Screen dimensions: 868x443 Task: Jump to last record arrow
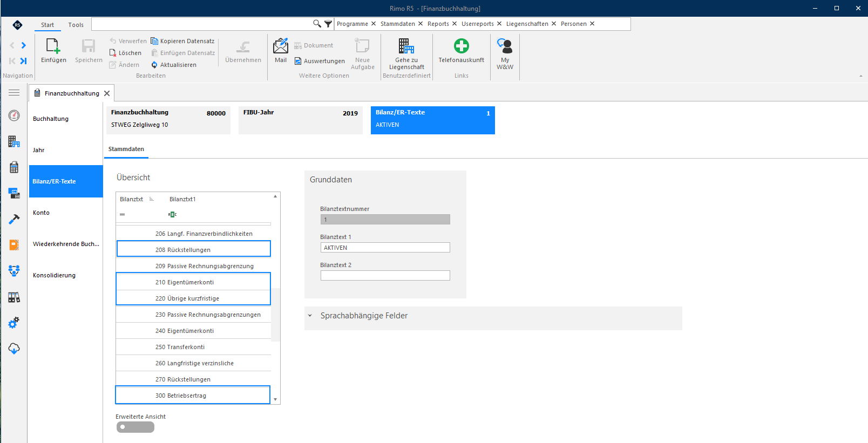(23, 61)
